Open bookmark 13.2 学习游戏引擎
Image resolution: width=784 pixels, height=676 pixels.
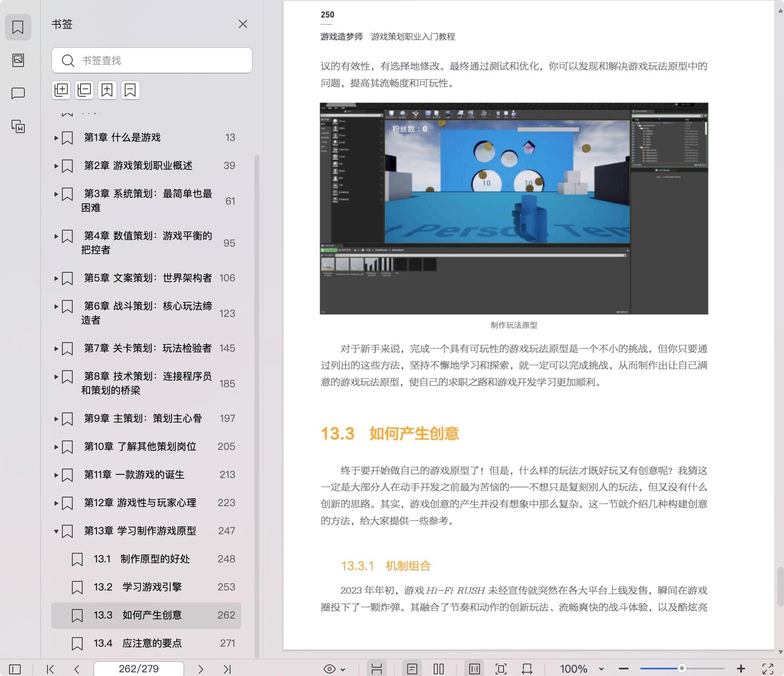point(138,587)
